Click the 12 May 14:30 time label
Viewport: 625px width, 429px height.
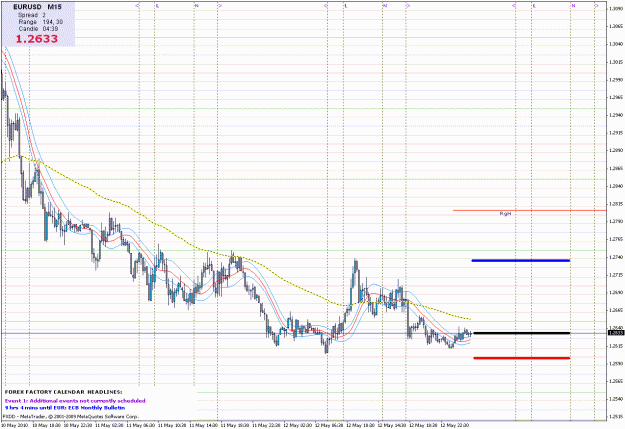pos(392,425)
